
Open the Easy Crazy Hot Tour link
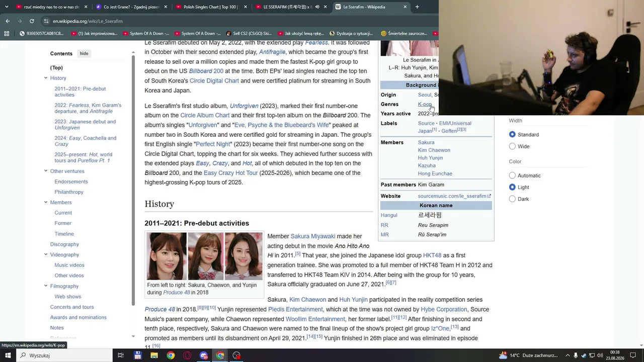(x=231, y=173)
